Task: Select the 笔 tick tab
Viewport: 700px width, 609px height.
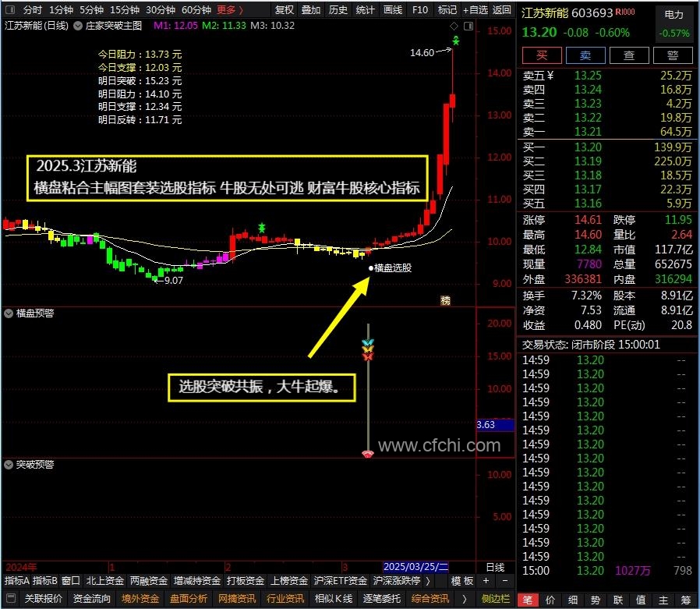Action: pos(527,600)
